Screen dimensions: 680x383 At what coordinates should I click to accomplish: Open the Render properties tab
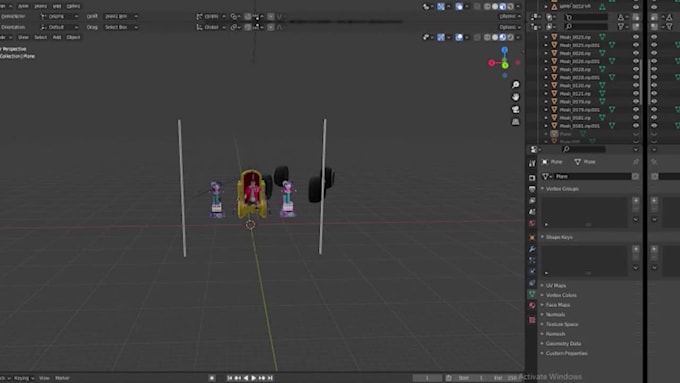pyautogui.click(x=532, y=178)
